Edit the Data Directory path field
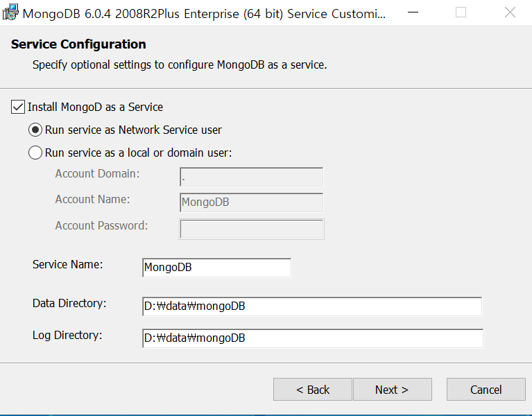This screenshot has width=532, height=416. [x=312, y=306]
